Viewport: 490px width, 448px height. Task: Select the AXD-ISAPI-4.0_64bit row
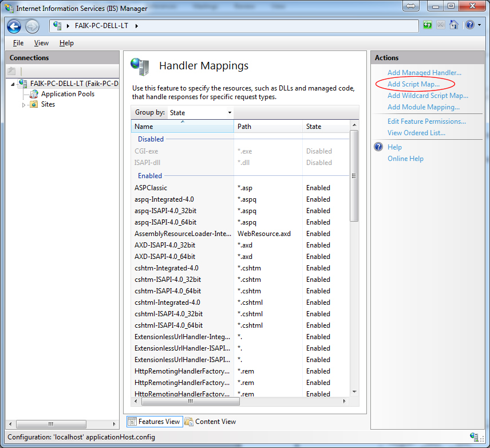(240, 257)
